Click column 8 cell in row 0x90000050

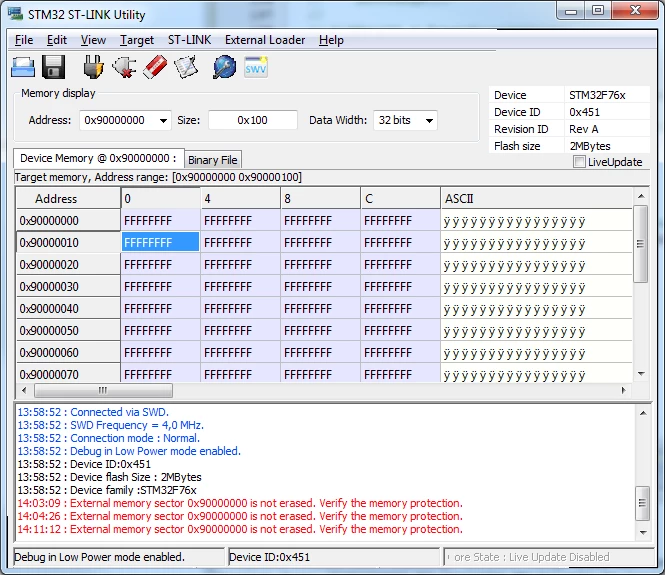[321, 331]
